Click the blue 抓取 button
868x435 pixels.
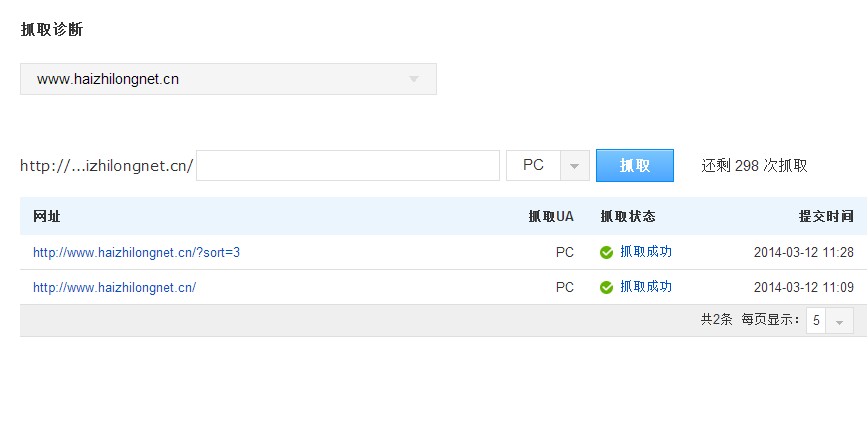pos(634,165)
